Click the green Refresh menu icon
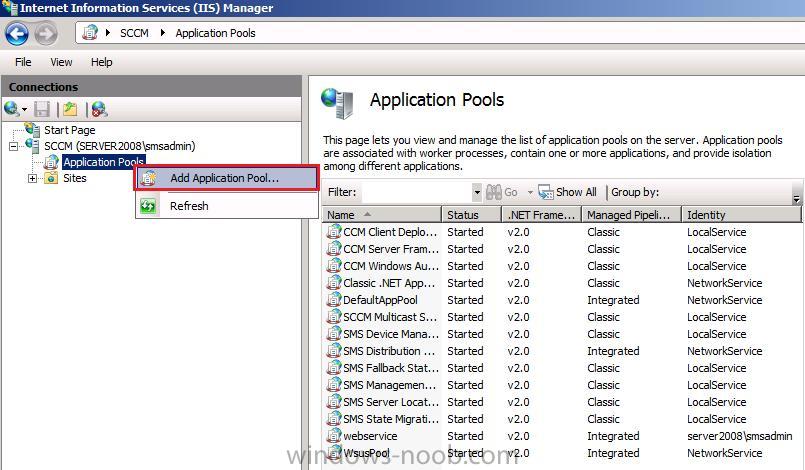 [148, 206]
